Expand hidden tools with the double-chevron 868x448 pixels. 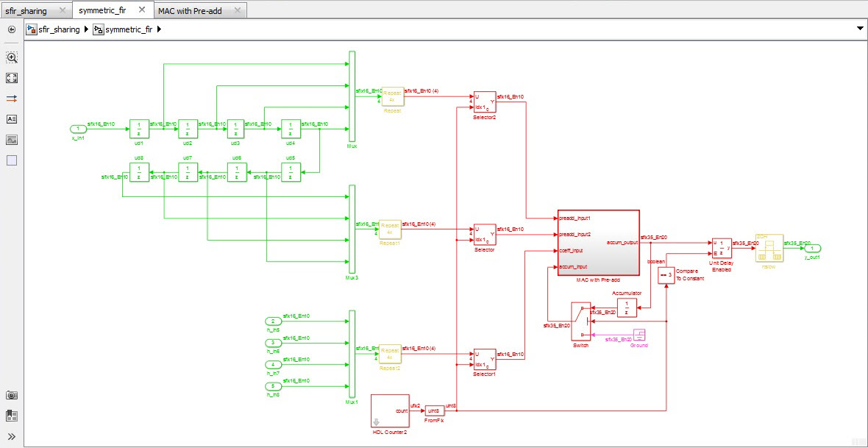click(11, 435)
